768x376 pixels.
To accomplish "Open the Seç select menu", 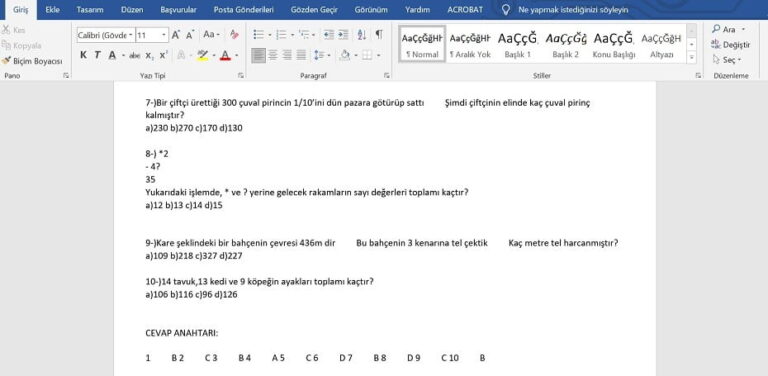I will tap(726, 60).
